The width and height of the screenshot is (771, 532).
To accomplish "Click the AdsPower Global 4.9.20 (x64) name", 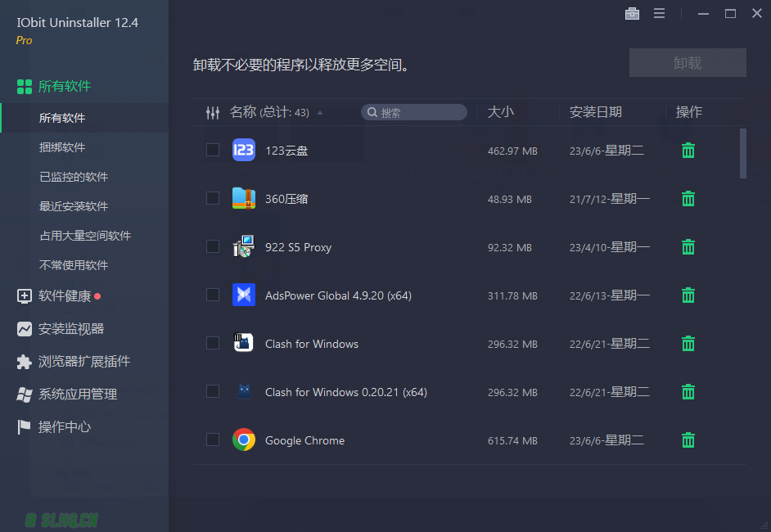I will [338, 295].
